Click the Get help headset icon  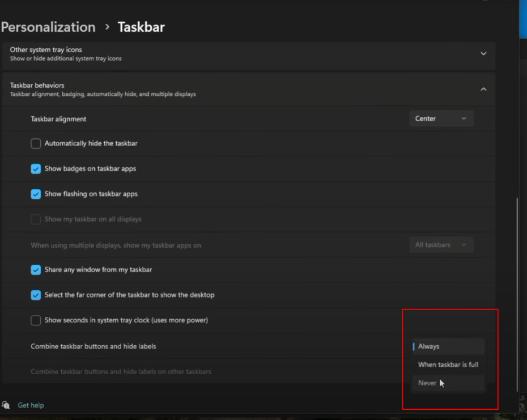pos(6,405)
